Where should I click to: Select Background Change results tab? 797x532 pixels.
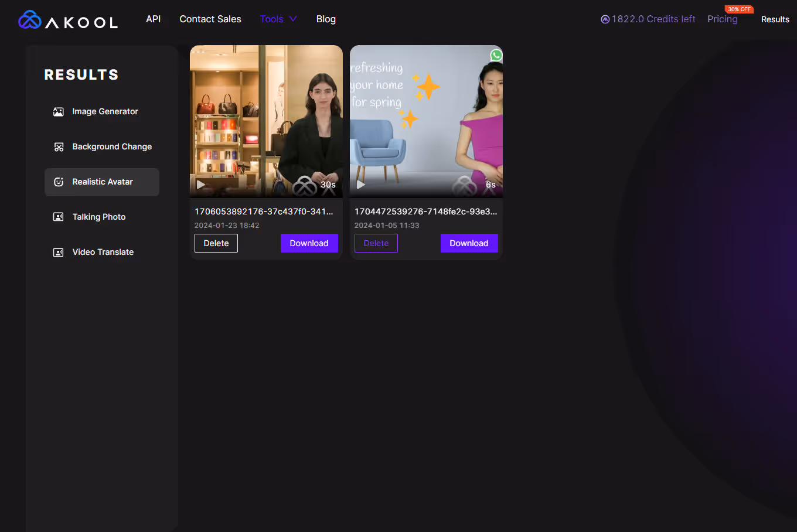pyautogui.click(x=102, y=147)
